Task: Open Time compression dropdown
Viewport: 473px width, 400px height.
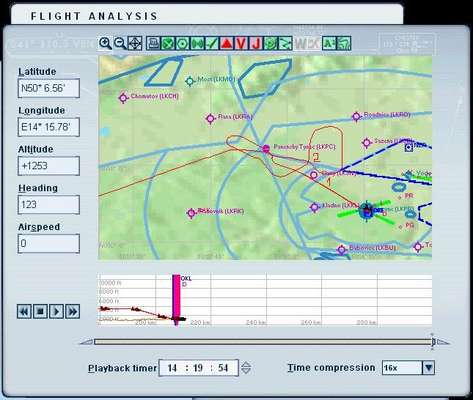Action: pos(429,368)
